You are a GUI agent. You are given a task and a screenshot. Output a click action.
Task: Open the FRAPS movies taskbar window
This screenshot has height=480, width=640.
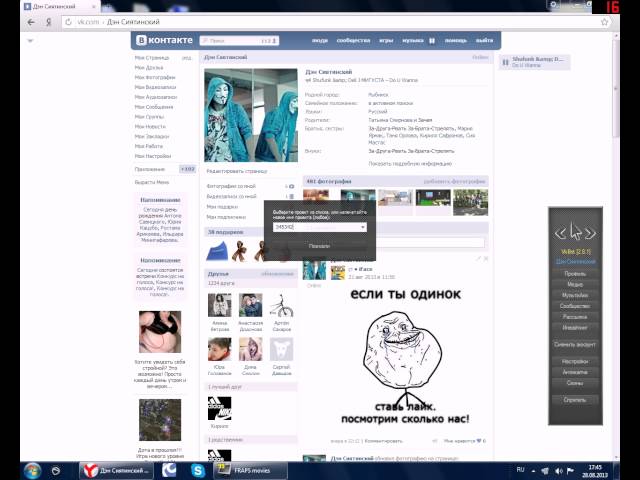tap(250, 471)
